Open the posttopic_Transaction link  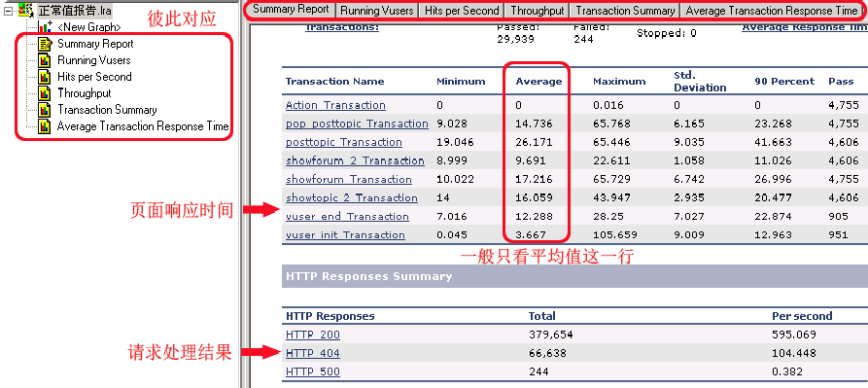(x=344, y=142)
